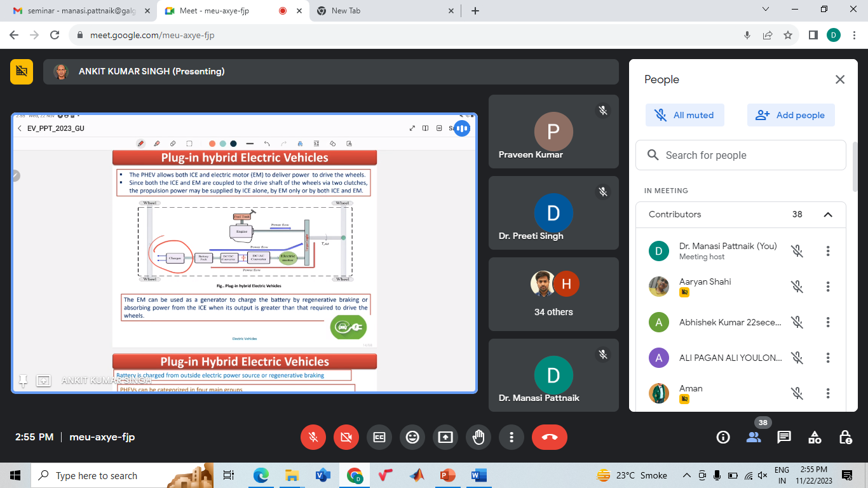The width and height of the screenshot is (868, 488).
Task: Click the leave call button
Action: [x=549, y=437]
